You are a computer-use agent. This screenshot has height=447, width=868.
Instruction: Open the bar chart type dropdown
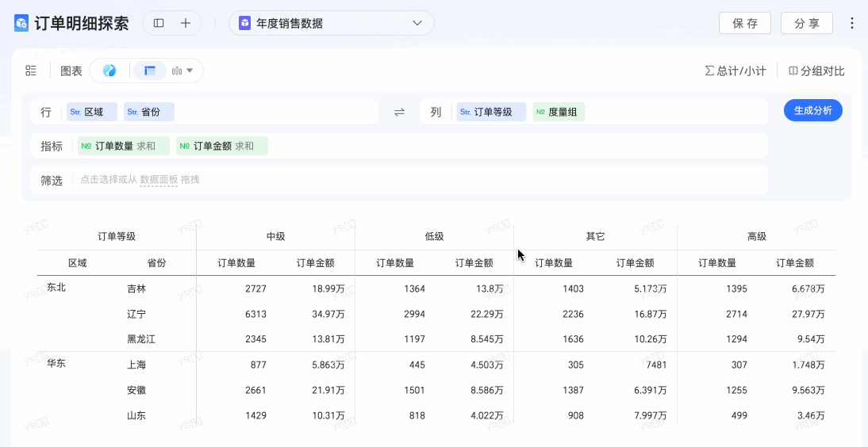click(x=182, y=71)
